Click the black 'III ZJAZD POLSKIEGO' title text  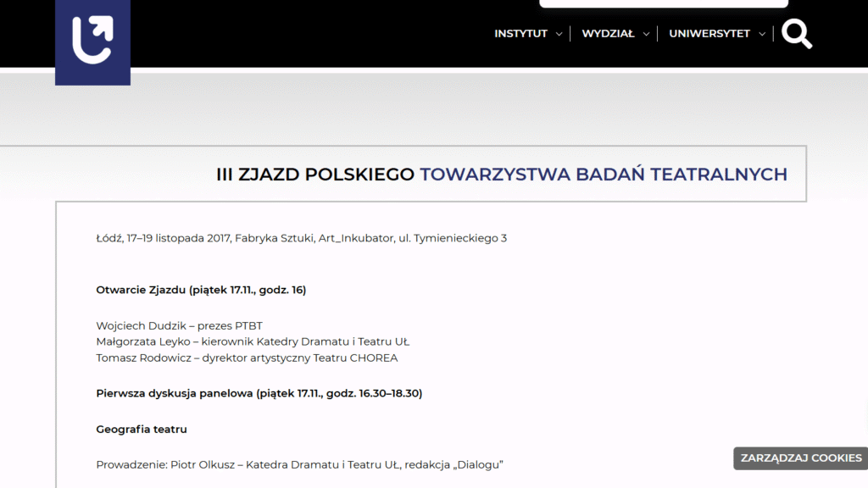[316, 175]
